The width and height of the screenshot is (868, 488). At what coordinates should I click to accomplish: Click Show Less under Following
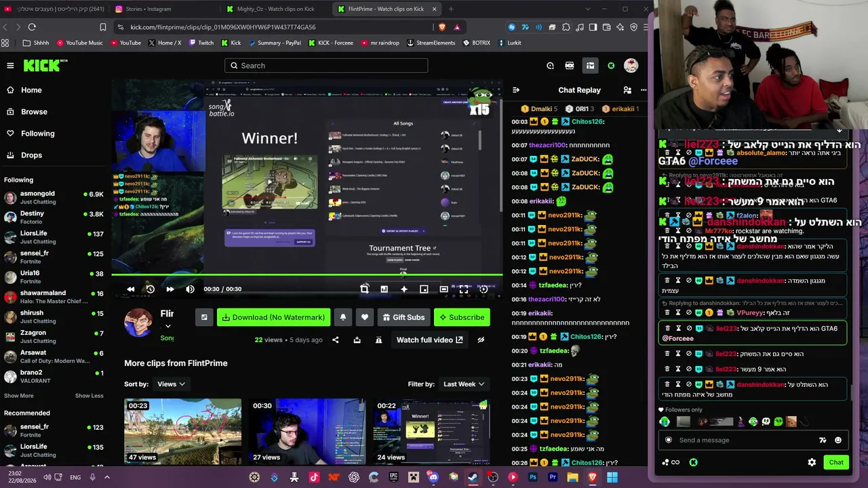(x=90, y=396)
